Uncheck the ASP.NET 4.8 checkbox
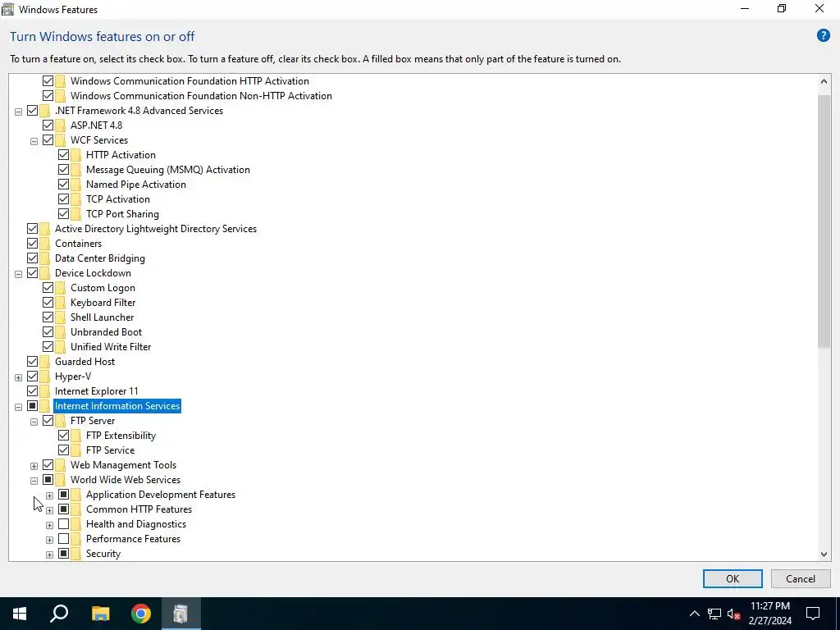 (48, 126)
